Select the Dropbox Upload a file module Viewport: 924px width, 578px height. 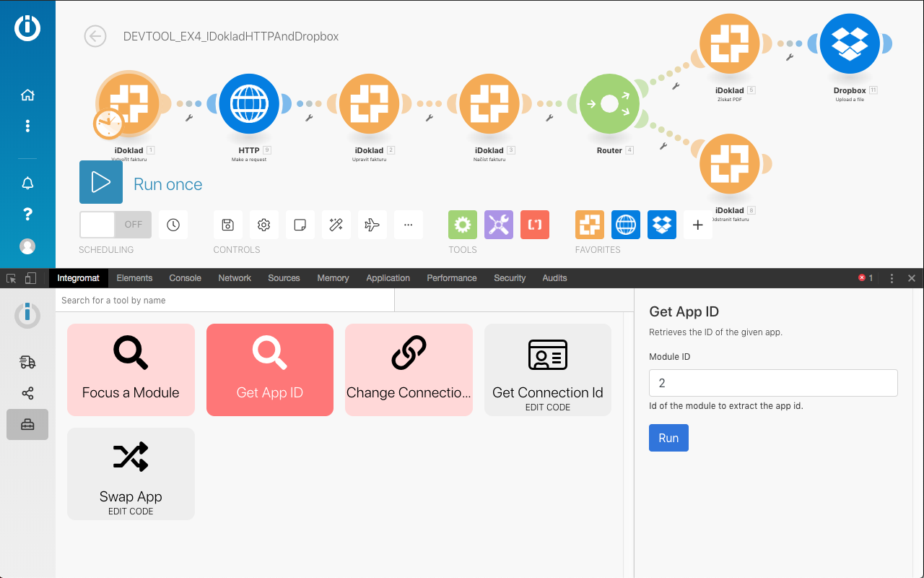pyautogui.click(x=850, y=43)
